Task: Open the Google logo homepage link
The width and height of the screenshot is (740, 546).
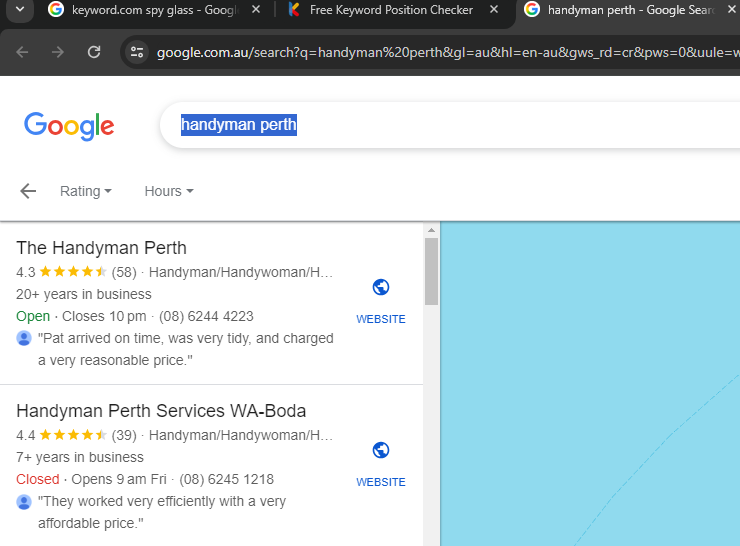Action: click(69, 126)
